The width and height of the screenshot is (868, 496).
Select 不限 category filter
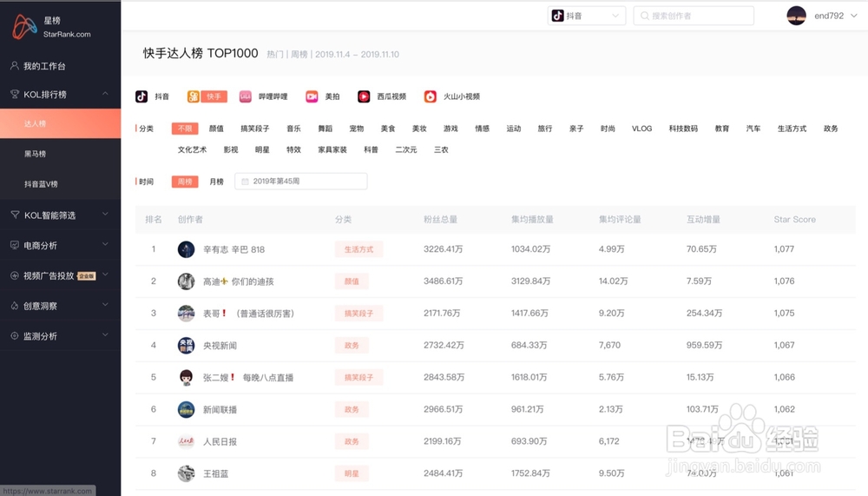[x=185, y=129]
